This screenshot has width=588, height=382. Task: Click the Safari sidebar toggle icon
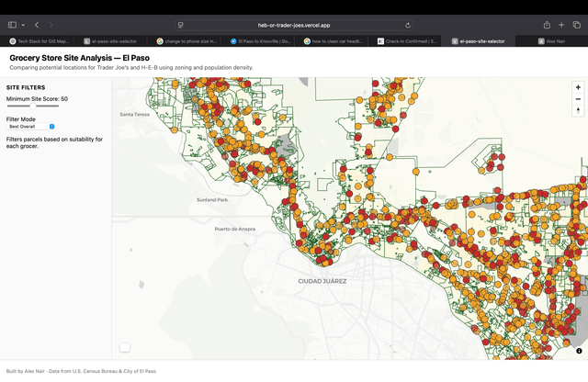pyautogui.click(x=15, y=25)
